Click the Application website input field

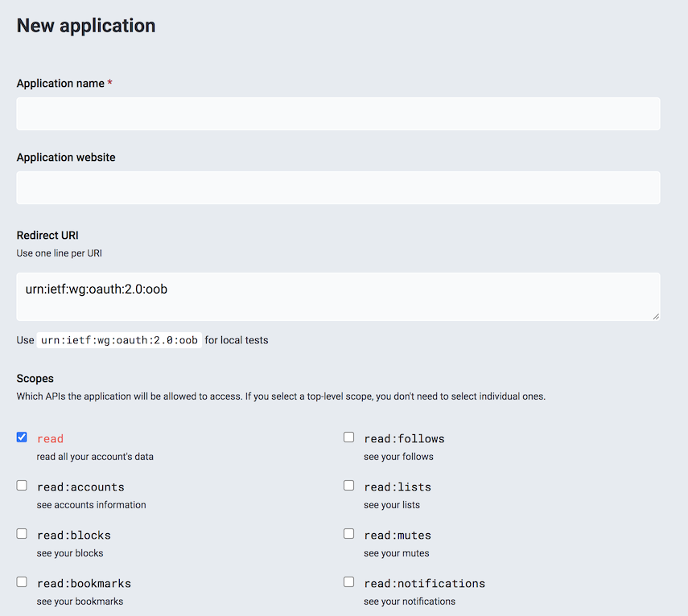coord(338,187)
